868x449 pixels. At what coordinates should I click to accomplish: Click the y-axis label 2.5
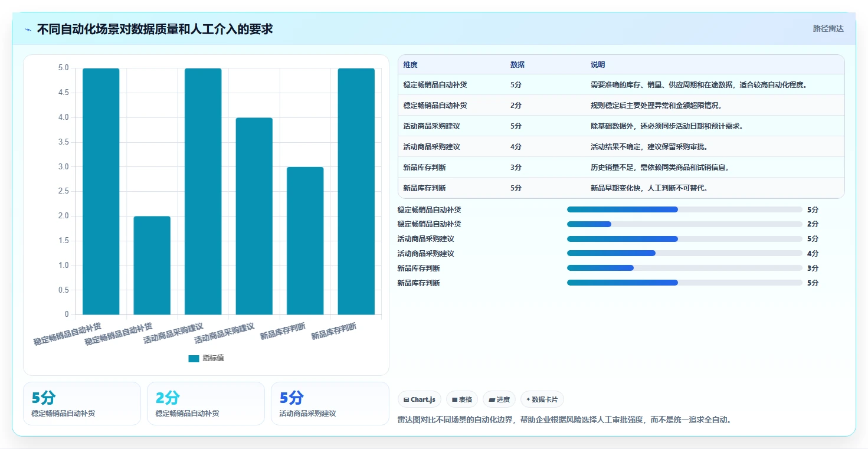63,191
